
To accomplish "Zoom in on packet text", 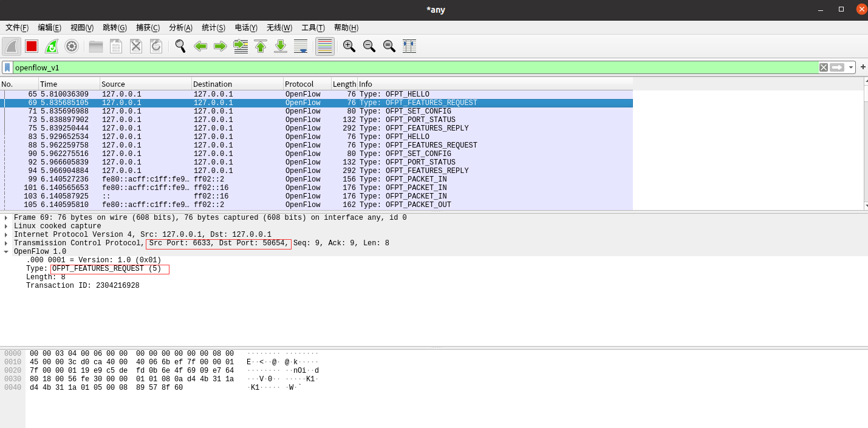I will click(x=349, y=46).
